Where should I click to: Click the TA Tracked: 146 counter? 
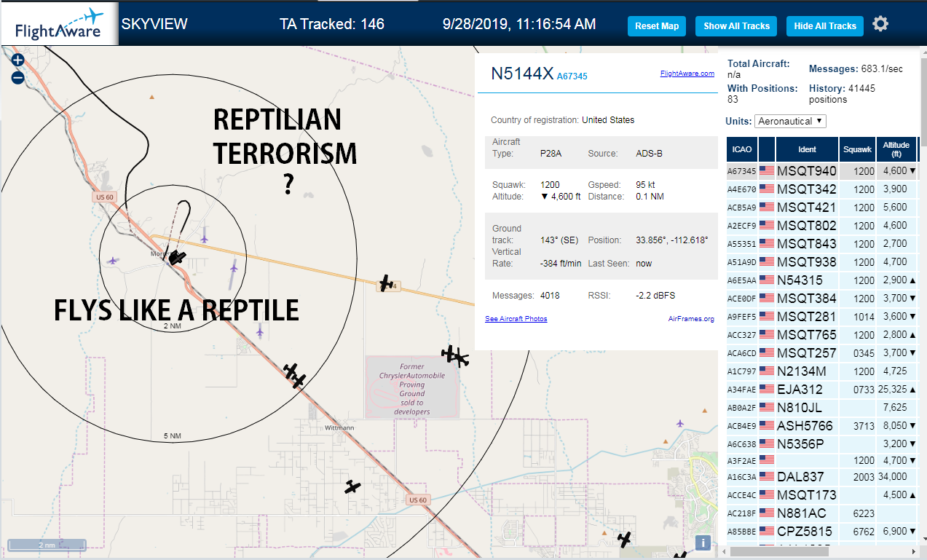pos(332,24)
